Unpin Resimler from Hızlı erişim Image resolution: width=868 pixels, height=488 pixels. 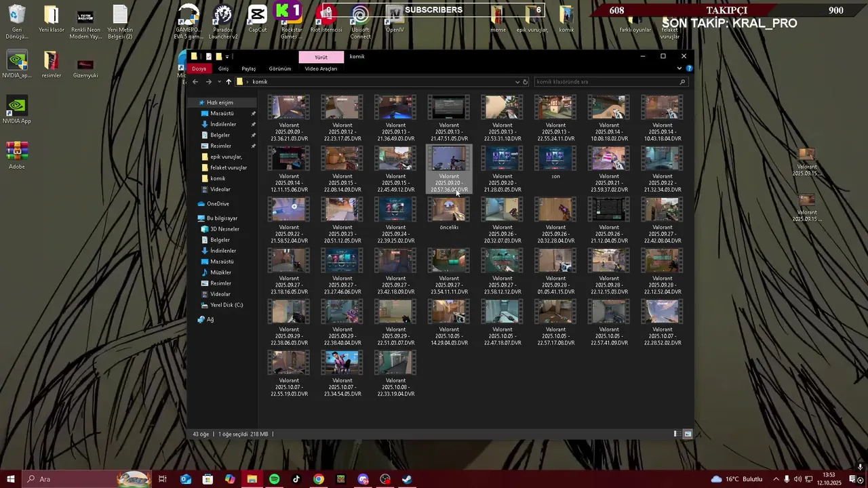tap(254, 146)
